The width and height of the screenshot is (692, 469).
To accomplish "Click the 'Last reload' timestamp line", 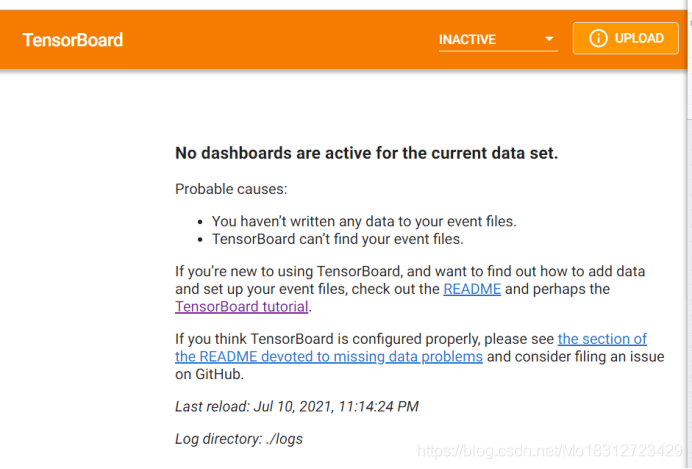I will pyautogui.click(x=297, y=406).
